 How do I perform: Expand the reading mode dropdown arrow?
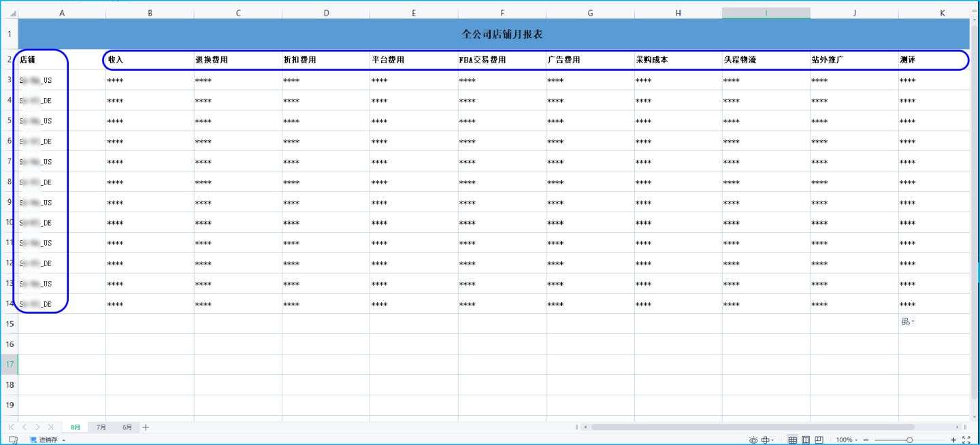(x=774, y=440)
